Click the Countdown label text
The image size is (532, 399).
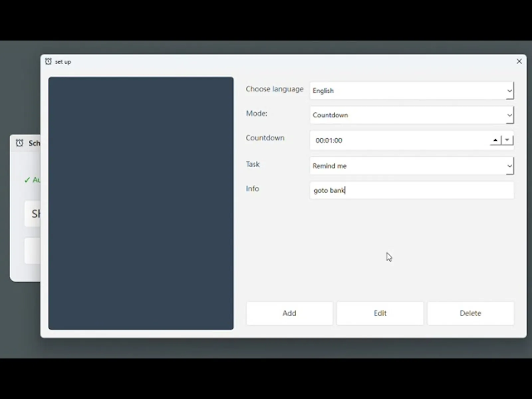tap(265, 138)
